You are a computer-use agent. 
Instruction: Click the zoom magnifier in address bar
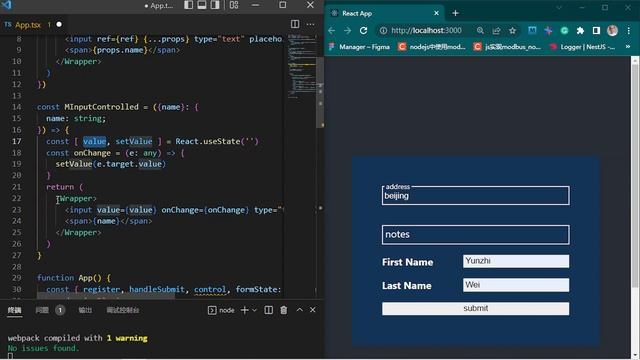[x=480, y=31]
